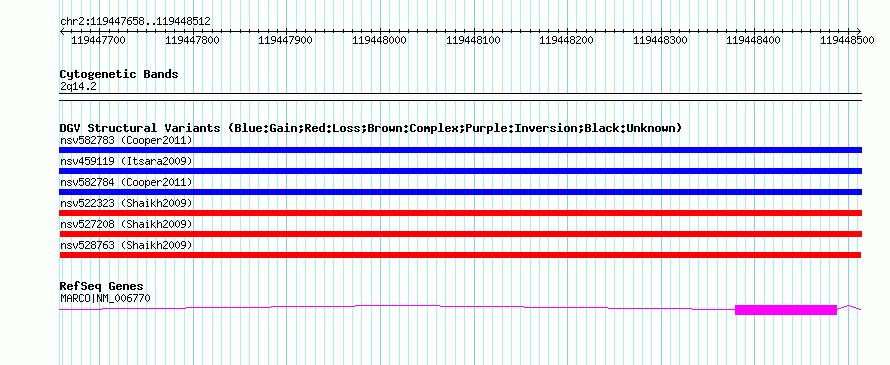Click the MARCO|NM_006770 gene label
890x365 pixels.
pyautogui.click(x=105, y=298)
